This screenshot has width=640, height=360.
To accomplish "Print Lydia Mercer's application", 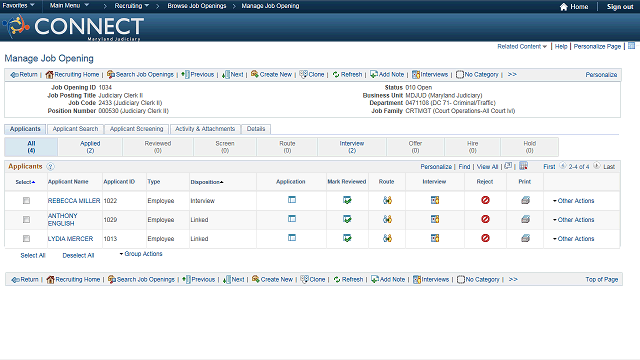I will point(525,238).
